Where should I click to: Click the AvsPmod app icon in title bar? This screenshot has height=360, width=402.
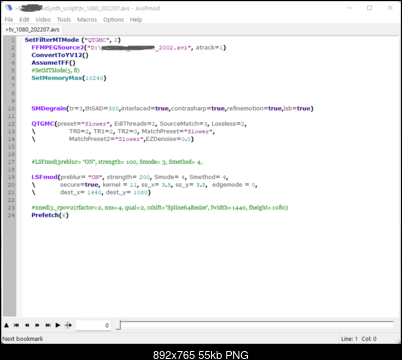(x=8, y=8)
